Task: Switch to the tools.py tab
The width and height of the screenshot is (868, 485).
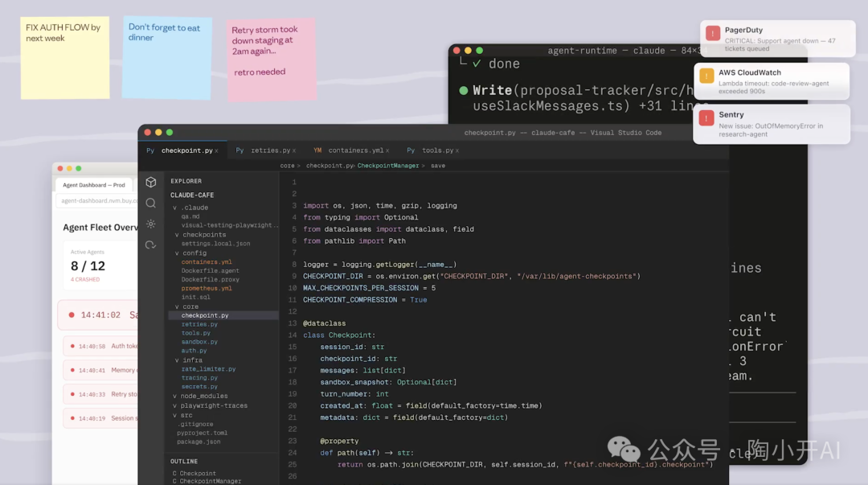Action: click(436, 150)
